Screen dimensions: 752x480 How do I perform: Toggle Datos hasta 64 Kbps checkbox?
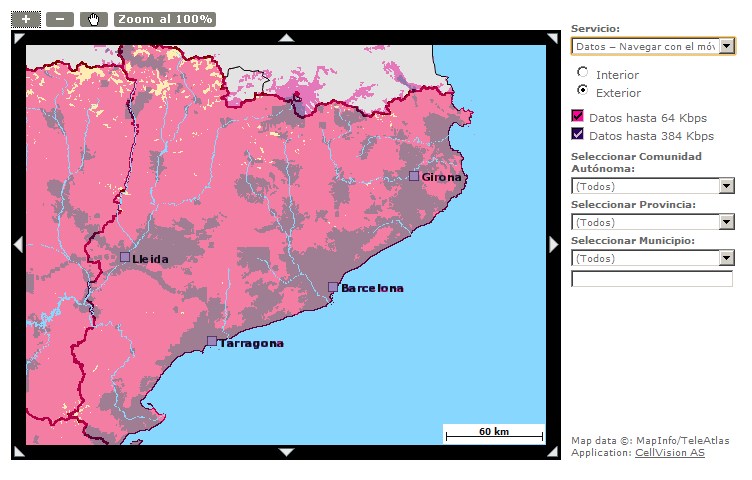coord(577,116)
